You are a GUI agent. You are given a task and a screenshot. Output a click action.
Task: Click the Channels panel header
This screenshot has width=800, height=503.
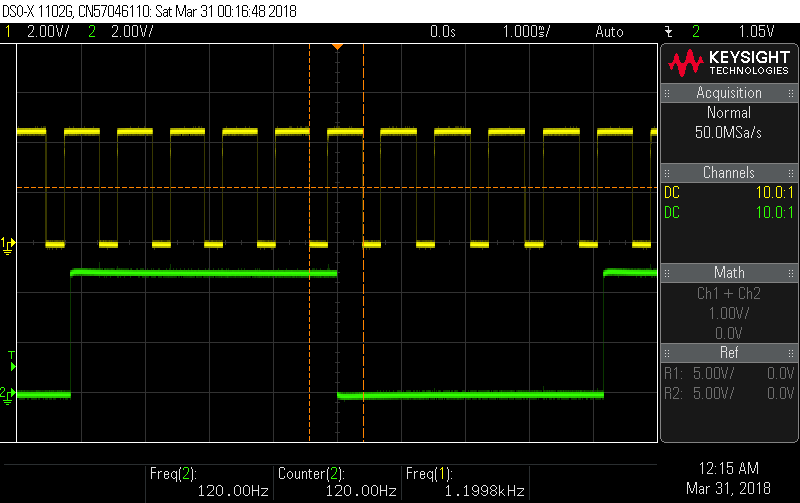point(729,173)
